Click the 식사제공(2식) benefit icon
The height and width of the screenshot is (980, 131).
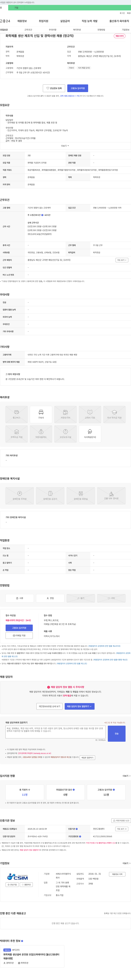(90, 434)
